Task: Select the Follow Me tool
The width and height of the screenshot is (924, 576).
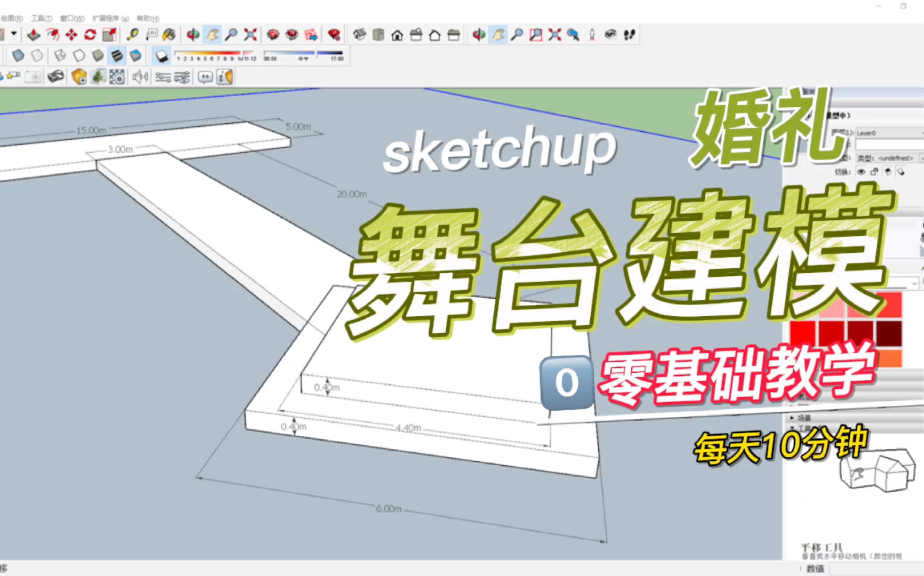Action: point(53,35)
